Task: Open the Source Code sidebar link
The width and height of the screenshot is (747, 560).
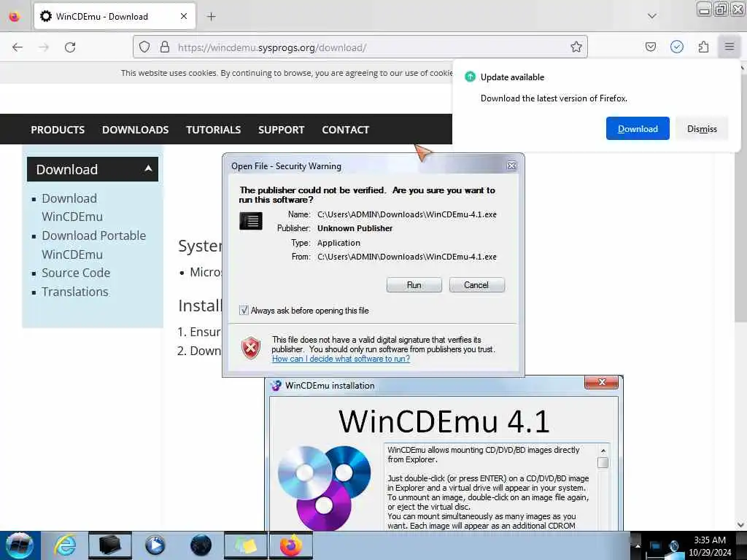Action: coord(76,273)
